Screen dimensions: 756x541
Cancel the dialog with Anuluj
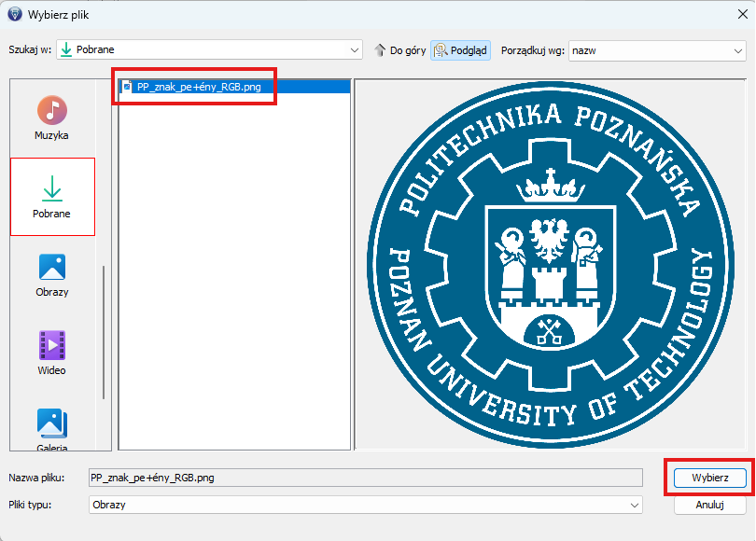pyautogui.click(x=709, y=505)
